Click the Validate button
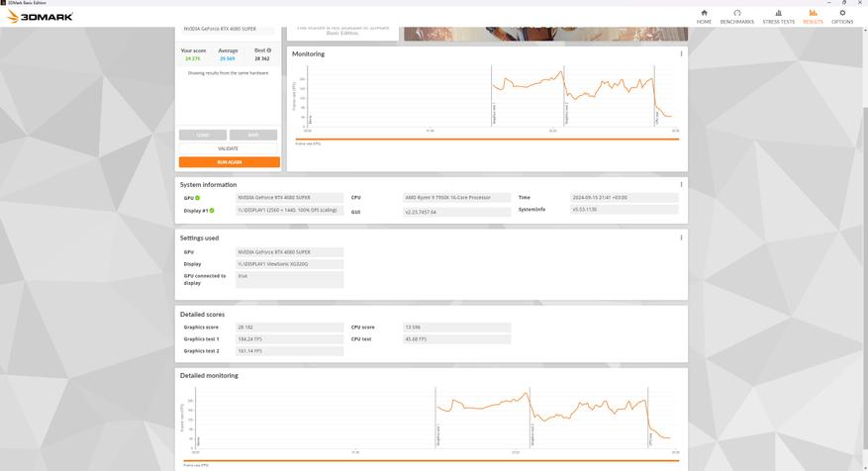The height and width of the screenshot is (471, 868). 228,148
